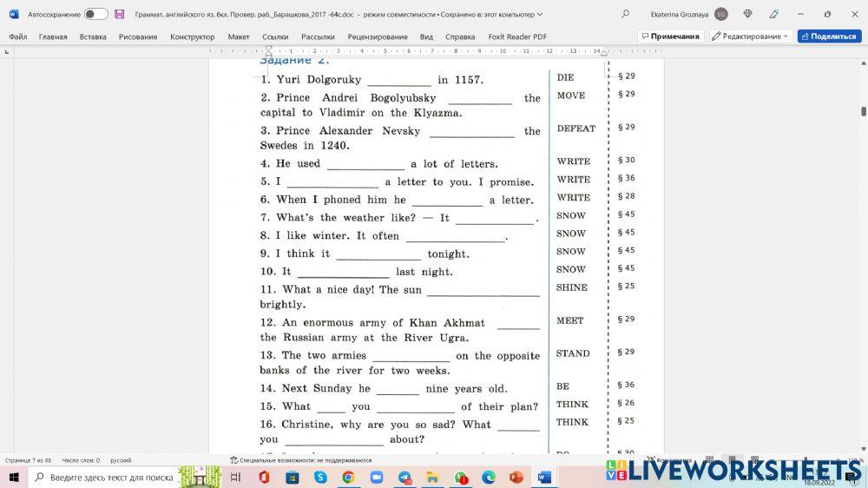Image resolution: width=868 pixels, height=488 pixels.
Task: Click the Примечания button
Action: tap(670, 36)
